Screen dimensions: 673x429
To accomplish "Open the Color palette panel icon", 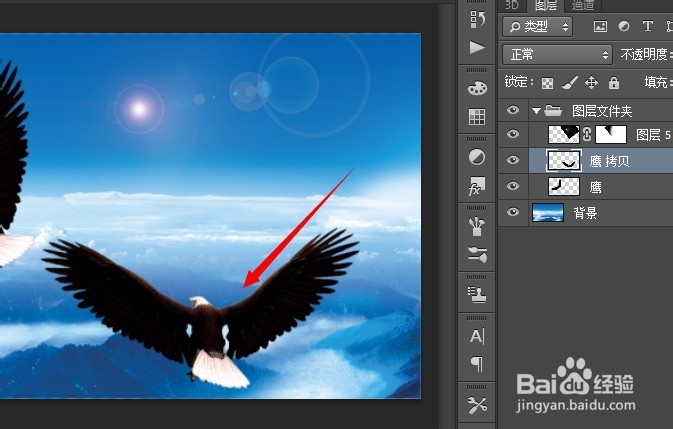I will pyautogui.click(x=477, y=88).
